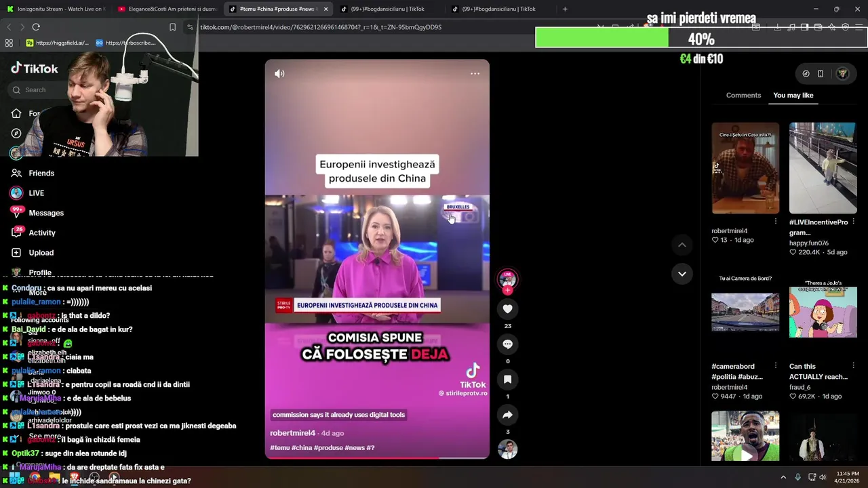Viewport: 868px width, 488px height.
Task: Click the #produse hashtag link
Action: pyautogui.click(x=328, y=448)
